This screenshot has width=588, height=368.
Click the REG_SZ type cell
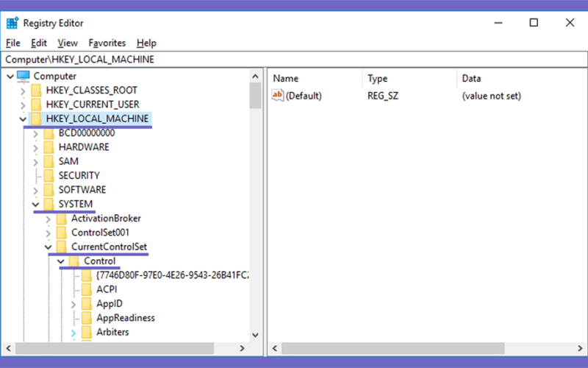pyautogui.click(x=383, y=96)
